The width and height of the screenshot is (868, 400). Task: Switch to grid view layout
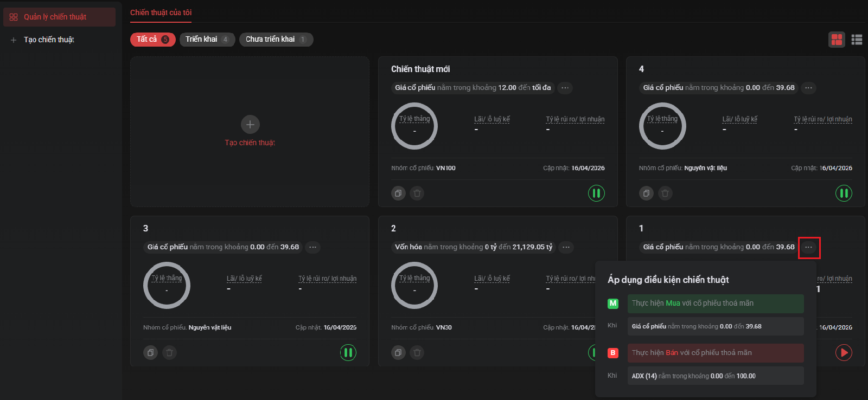[x=837, y=40]
